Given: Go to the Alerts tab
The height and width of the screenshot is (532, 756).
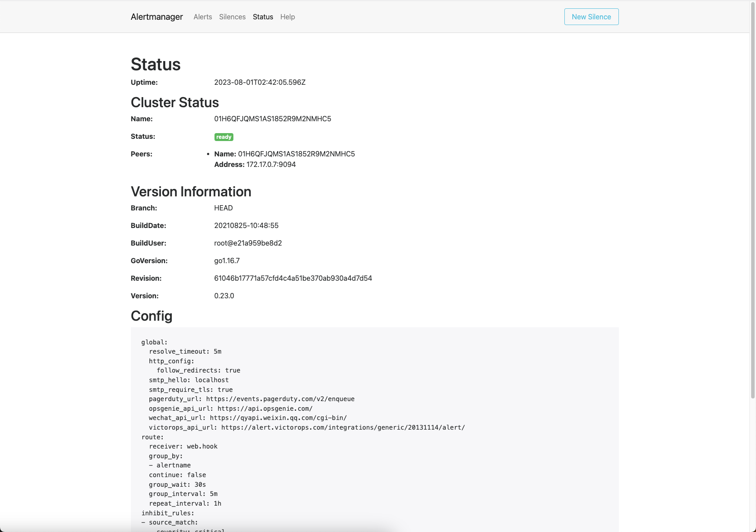Looking at the screenshot, I should 203,17.
